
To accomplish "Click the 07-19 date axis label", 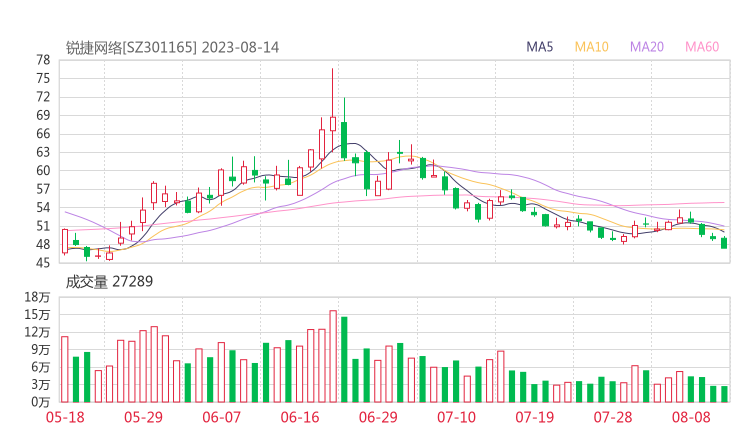I will (534, 417).
